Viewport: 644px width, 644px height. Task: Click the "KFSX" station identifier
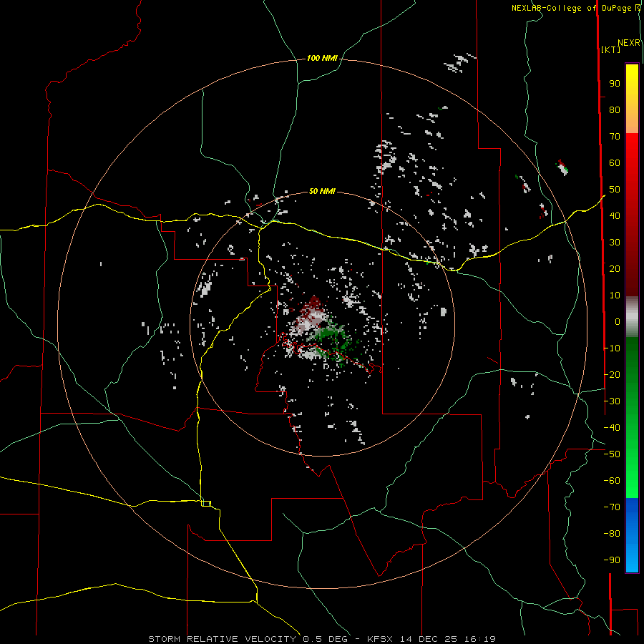tap(380, 639)
